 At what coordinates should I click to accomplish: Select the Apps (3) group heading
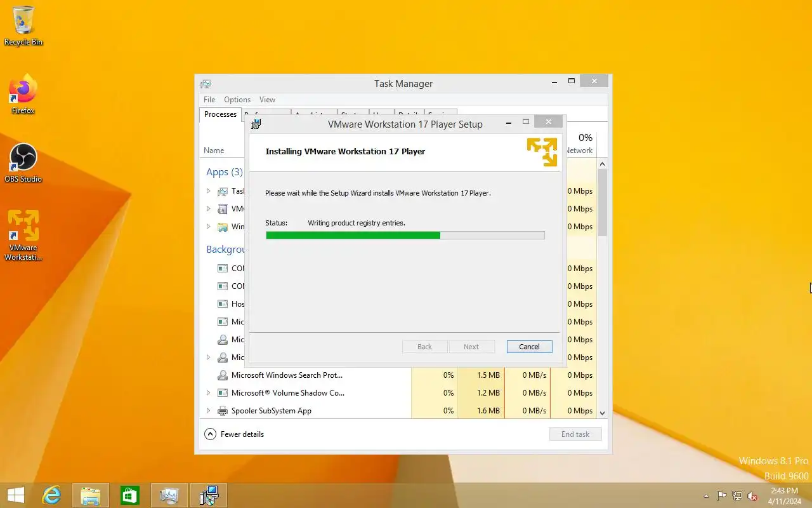(x=224, y=172)
